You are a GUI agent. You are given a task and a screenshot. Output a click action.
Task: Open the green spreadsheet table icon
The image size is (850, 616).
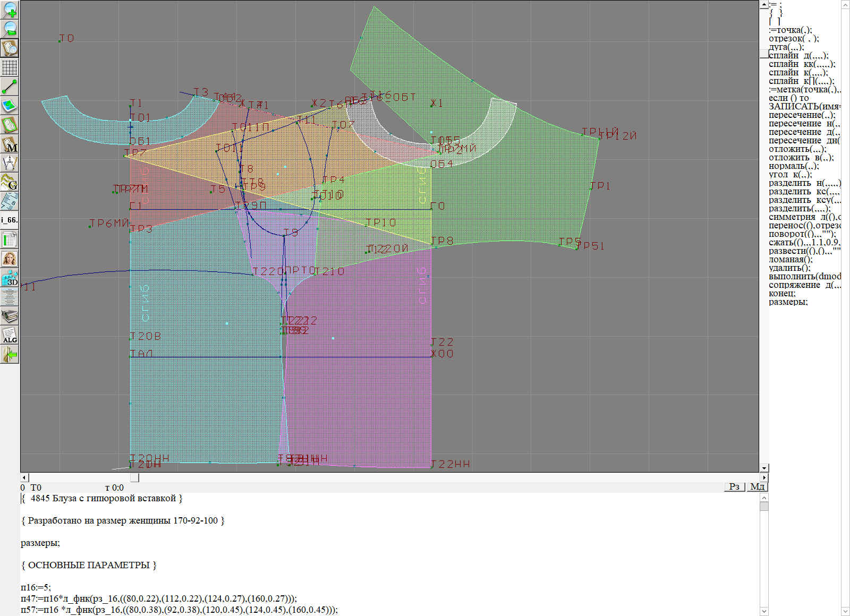[x=10, y=240]
